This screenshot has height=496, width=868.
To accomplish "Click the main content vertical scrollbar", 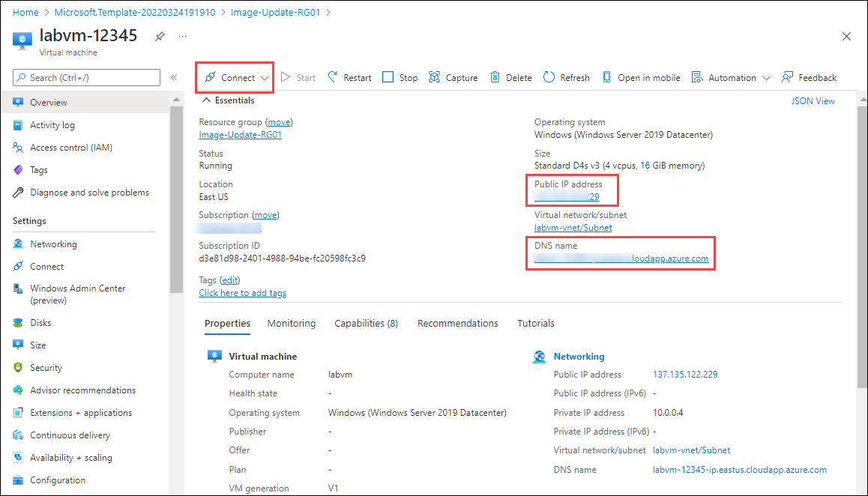I will (x=862, y=246).
